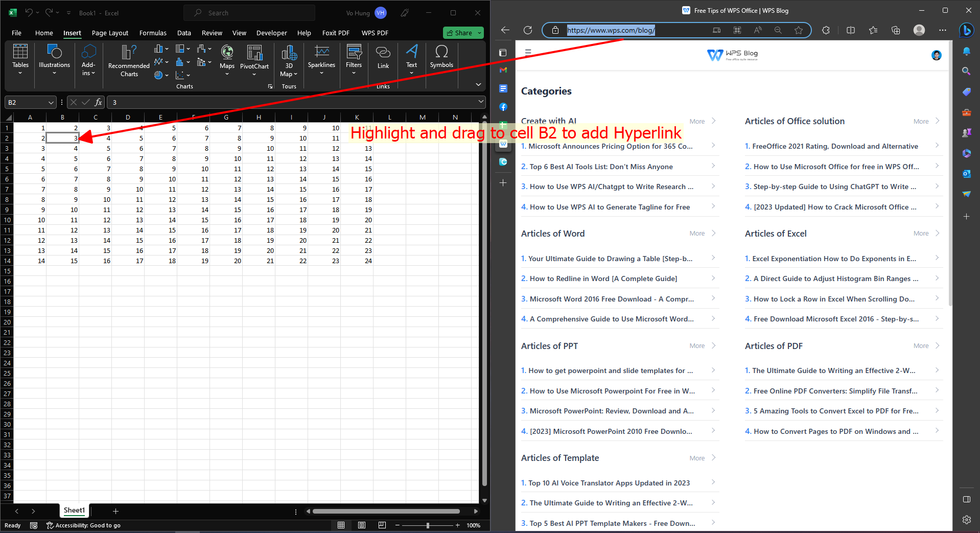Open "How to Redline in Word" article
This screenshot has width=980, height=533.
click(603, 279)
